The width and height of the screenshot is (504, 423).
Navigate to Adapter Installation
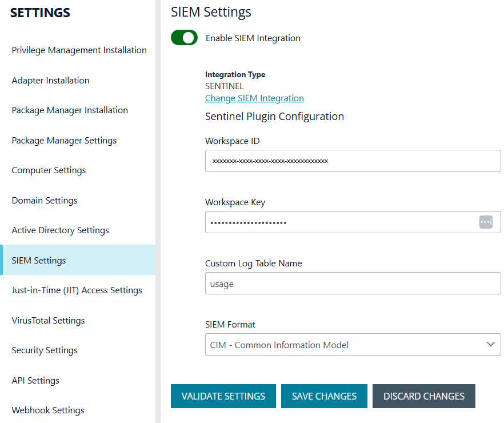coord(50,80)
